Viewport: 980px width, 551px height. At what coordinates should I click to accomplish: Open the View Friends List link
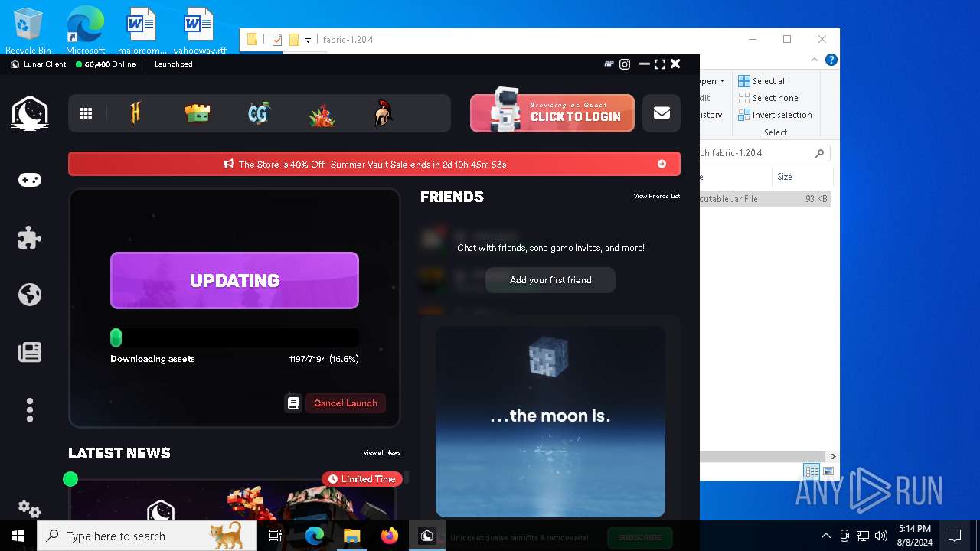click(x=657, y=197)
